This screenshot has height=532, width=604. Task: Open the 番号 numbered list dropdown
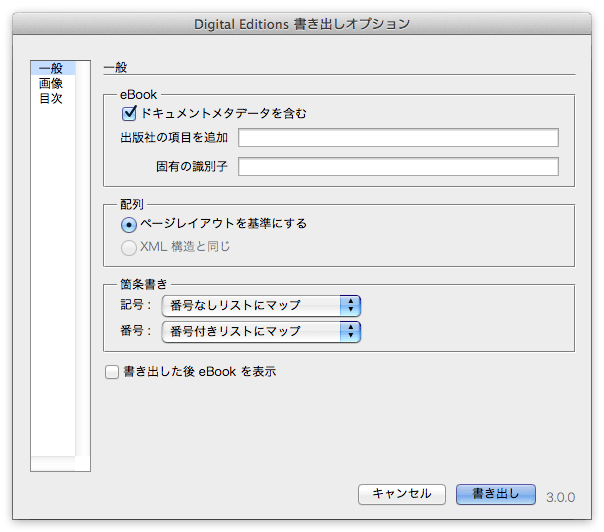click(x=261, y=332)
